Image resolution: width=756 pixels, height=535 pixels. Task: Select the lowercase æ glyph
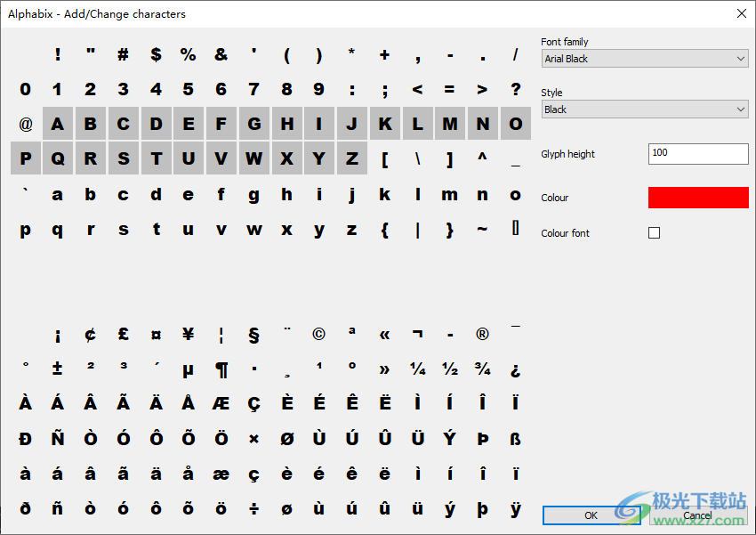(221, 474)
